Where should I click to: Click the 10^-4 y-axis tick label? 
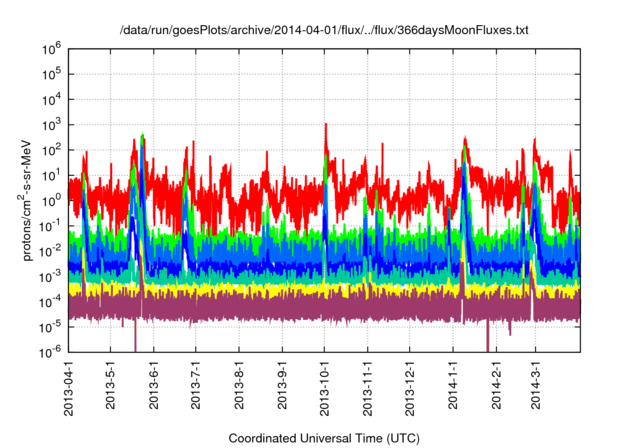[50, 302]
